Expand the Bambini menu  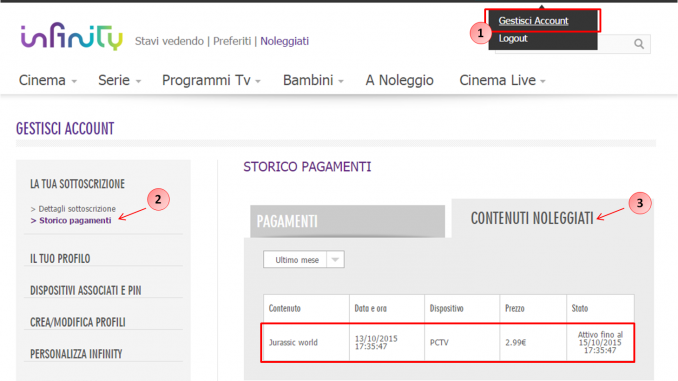(313, 80)
